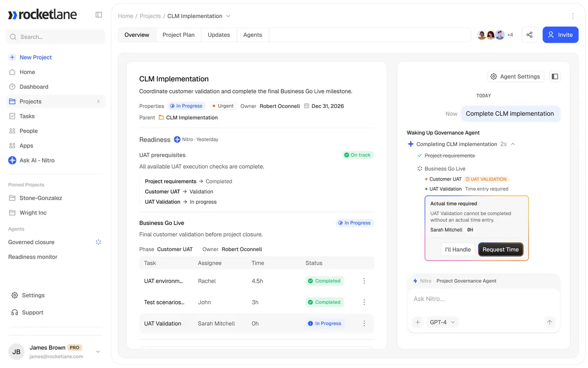This screenshot has width=588, height=368.
Task: Click the In Progress property badge
Action: coord(186,106)
